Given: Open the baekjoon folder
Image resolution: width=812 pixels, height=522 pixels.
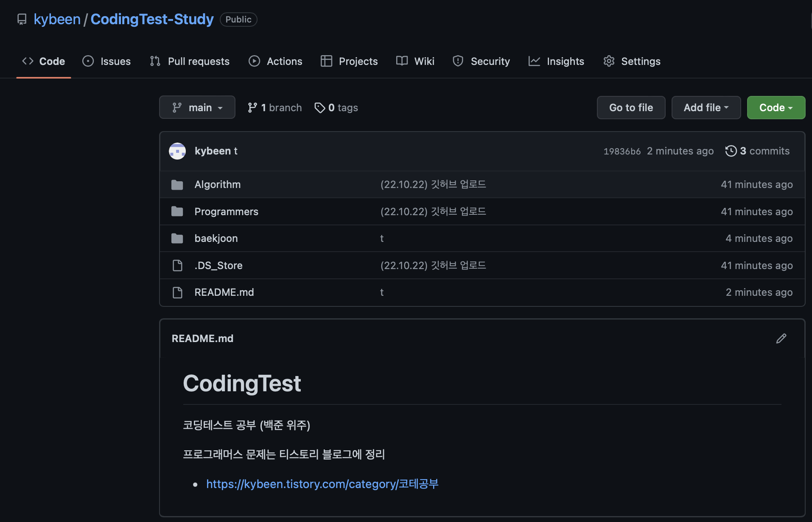Looking at the screenshot, I should click(x=216, y=239).
